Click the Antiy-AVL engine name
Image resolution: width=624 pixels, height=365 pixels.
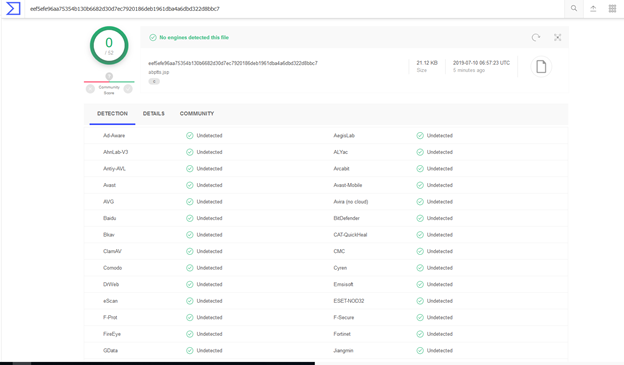114,169
